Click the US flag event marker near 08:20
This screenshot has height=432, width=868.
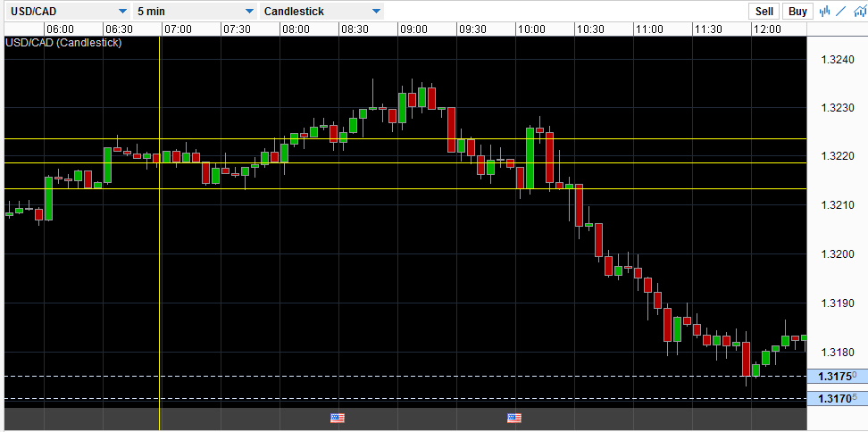[338, 418]
